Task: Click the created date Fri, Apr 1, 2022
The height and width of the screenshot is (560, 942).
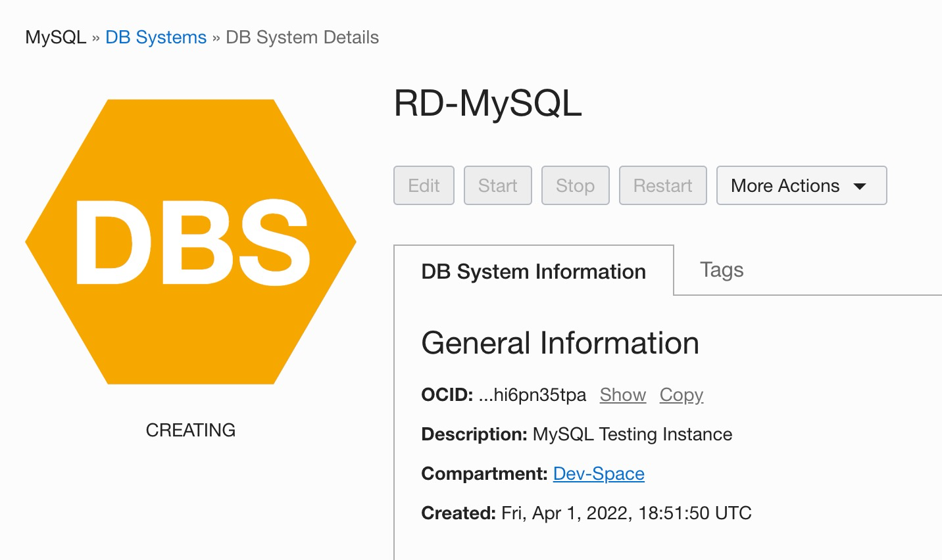Action: pyautogui.click(x=626, y=513)
